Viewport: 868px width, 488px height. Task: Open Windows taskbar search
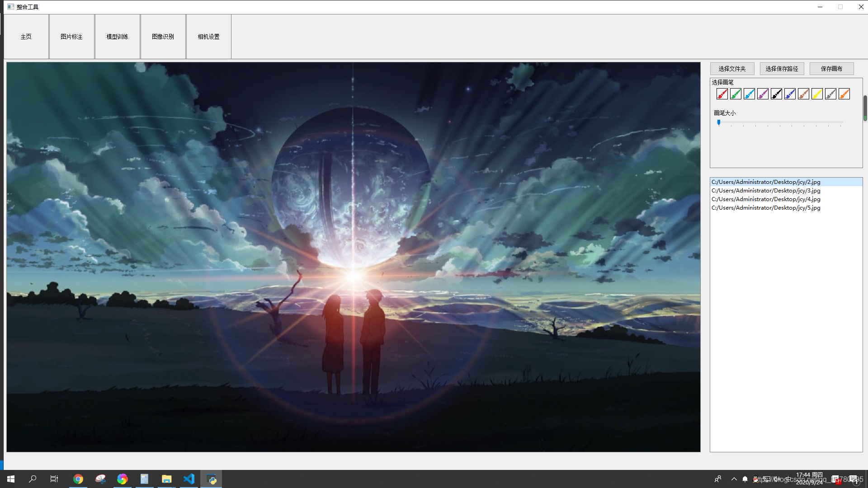(33, 479)
